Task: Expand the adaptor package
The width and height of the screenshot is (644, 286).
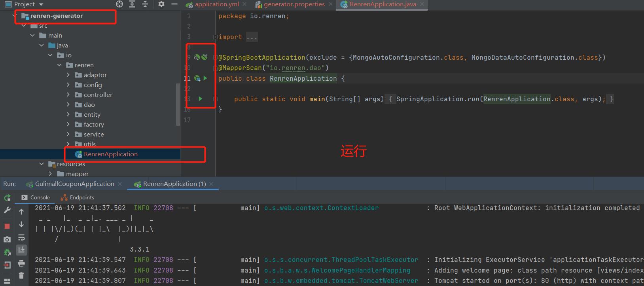Action: pyautogui.click(x=68, y=75)
